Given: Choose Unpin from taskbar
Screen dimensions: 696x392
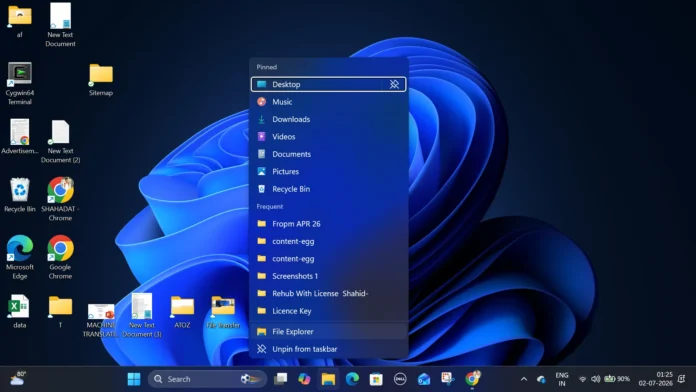Looking at the screenshot, I should [x=328, y=349].
